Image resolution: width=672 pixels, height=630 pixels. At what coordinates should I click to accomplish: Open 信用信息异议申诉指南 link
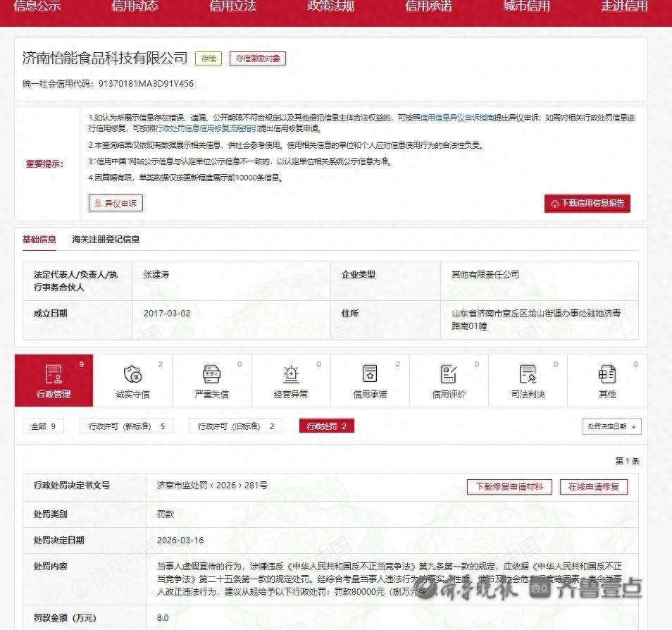(457, 118)
